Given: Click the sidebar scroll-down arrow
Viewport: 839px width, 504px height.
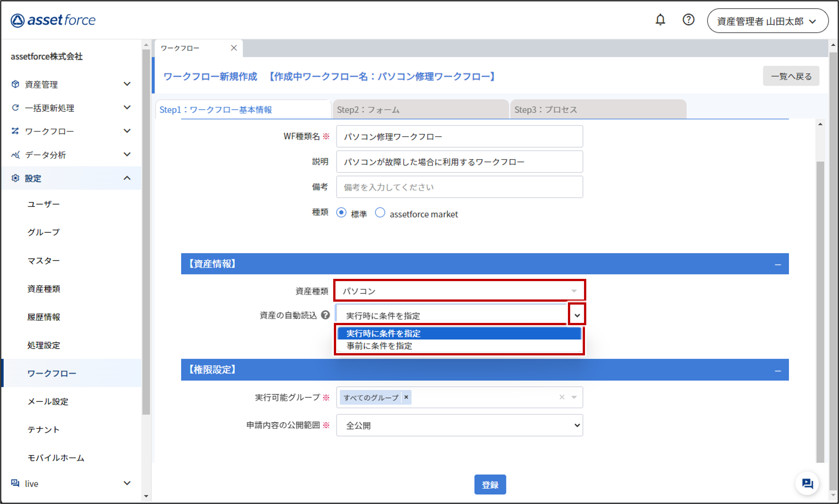Looking at the screenshot, I should click(146, 496).
